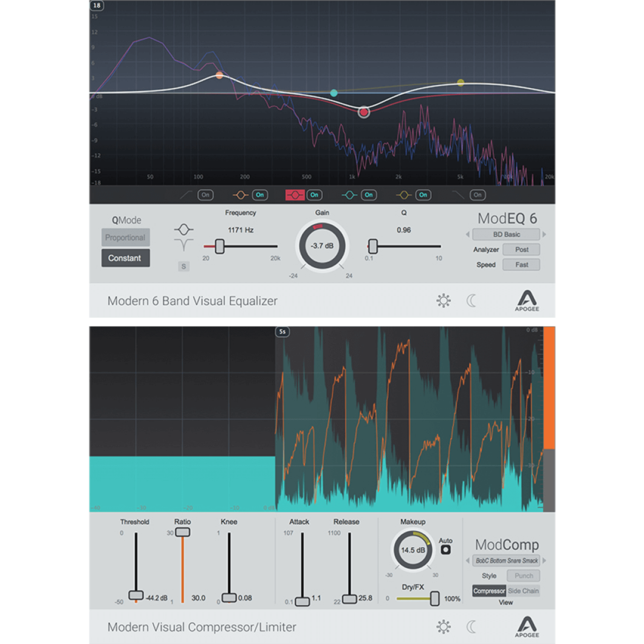644x644 pixels.
Task: Set Analyzer to Post
Action: coord(521,249)
